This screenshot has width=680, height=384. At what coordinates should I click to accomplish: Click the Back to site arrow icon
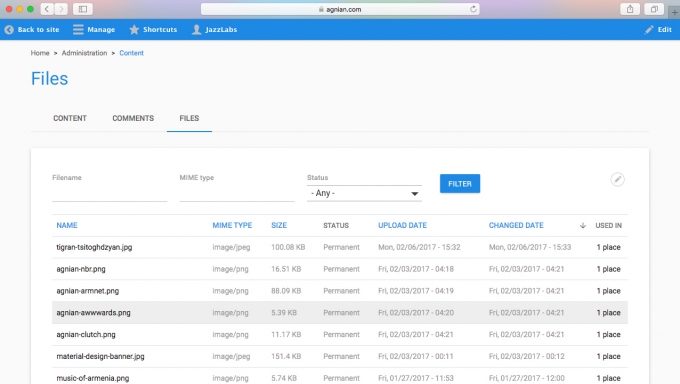click(x=9, y=30)
